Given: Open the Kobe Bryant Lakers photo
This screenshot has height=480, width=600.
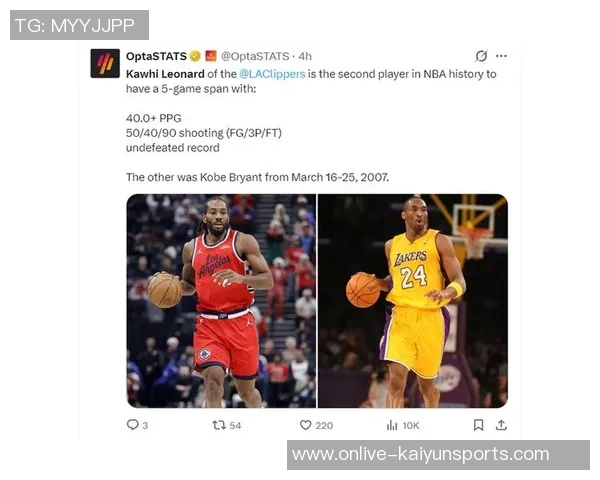Looking at the screenshot, I should 413,301.
